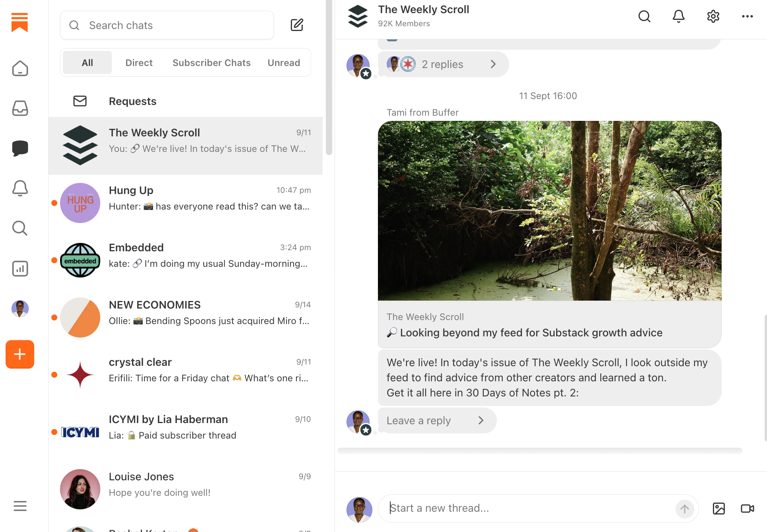Click Tami from Buffer sender name

422,113
